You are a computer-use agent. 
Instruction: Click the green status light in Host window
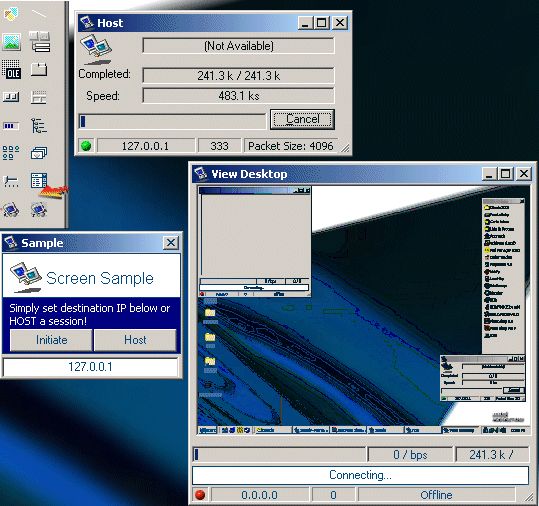point(86,146)
